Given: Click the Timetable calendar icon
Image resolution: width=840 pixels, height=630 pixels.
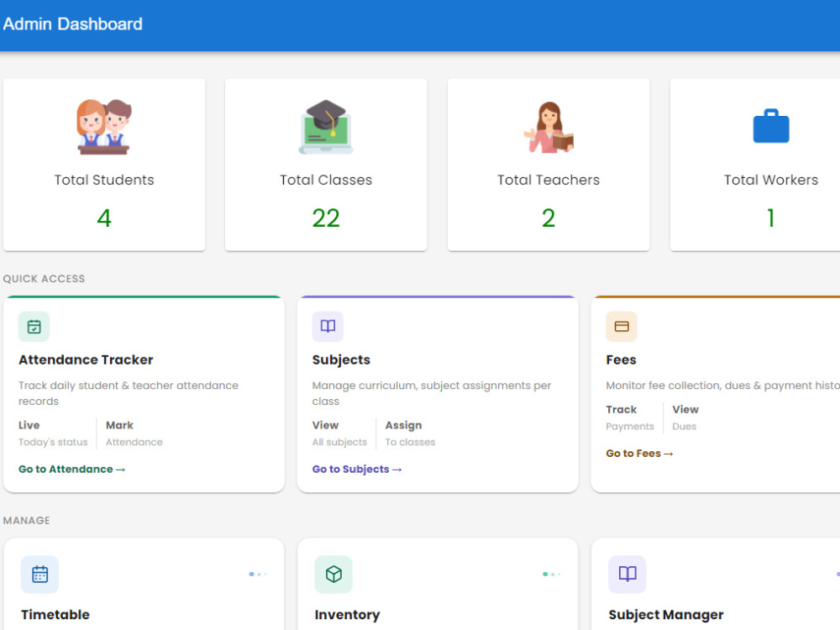Looking at the screenshot, I should 39,575.
